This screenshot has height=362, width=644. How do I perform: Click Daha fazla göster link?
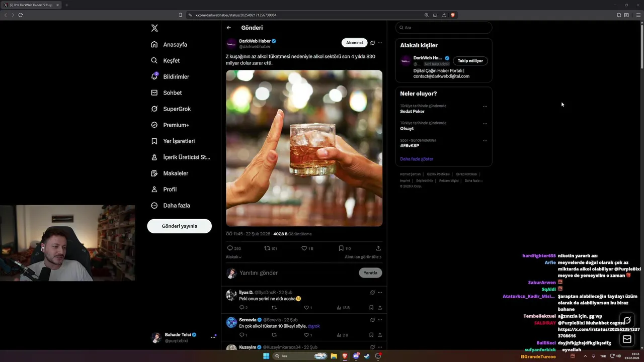click(x=417, y=159)
